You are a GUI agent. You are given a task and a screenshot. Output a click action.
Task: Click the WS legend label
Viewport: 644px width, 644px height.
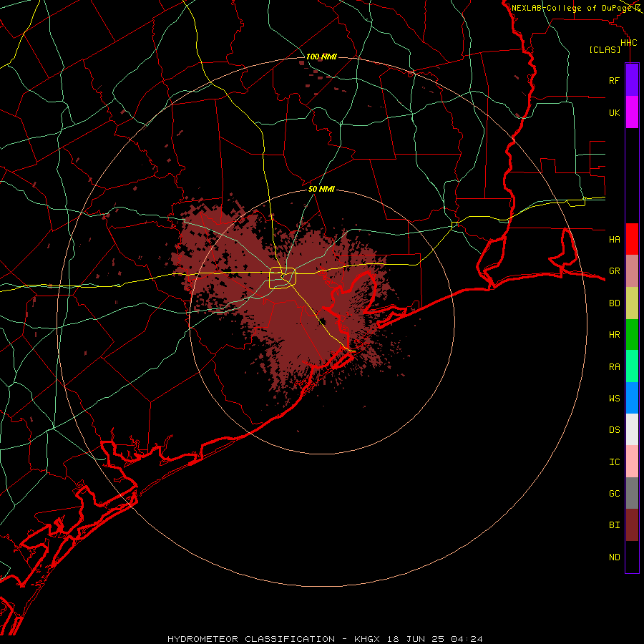pyautogui.click(x=614, y=398)
